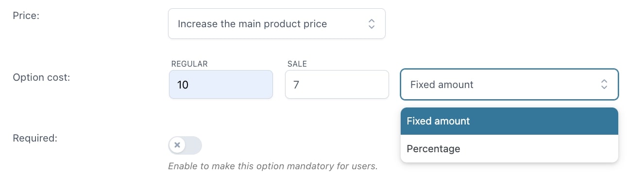Click the "Enable to make this option mandatory" hint
The image size is (644, 178).
273,166
